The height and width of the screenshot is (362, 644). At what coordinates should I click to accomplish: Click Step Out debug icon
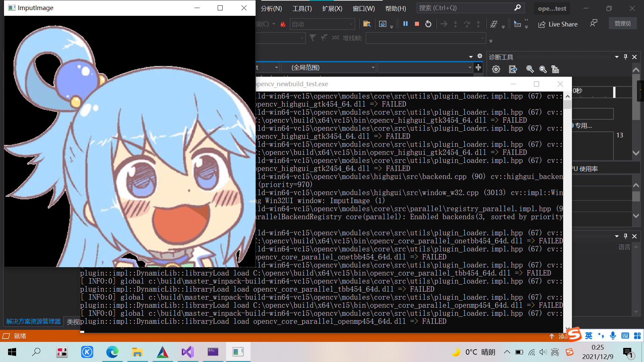tap(478, 24)
